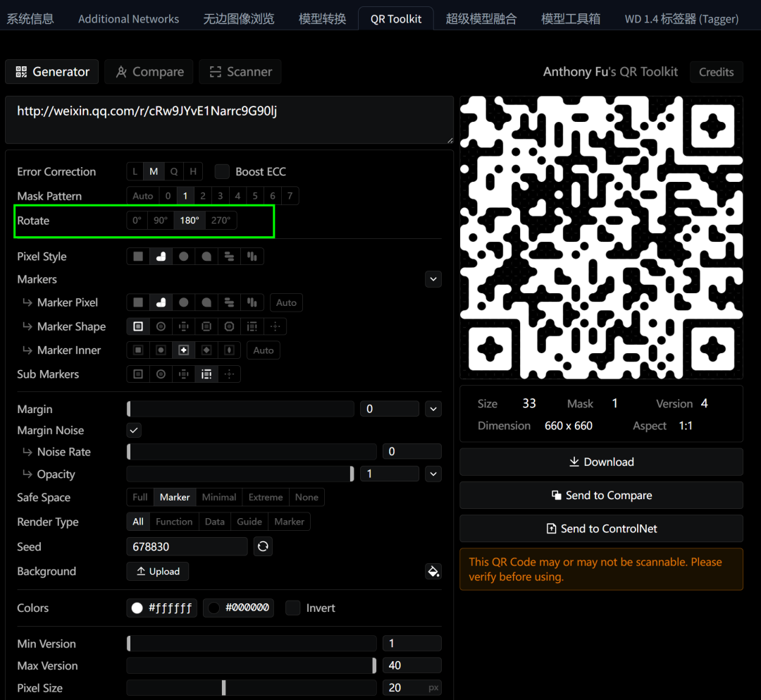The image size is (761, 700).
Task: Set Mask Pattern to Auto
Action: coord(142,196)
